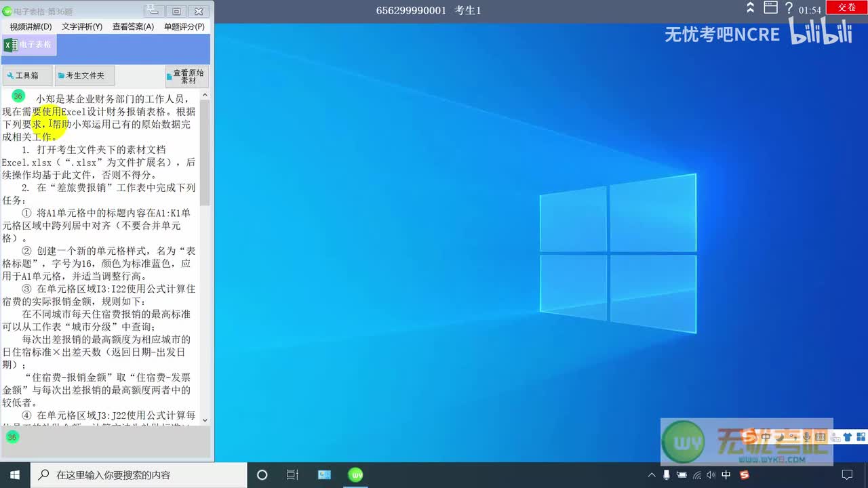Open the soft keyboard icon on IME toolbar
This screenshot has width=868, height=488.
[x=820, y=438]
